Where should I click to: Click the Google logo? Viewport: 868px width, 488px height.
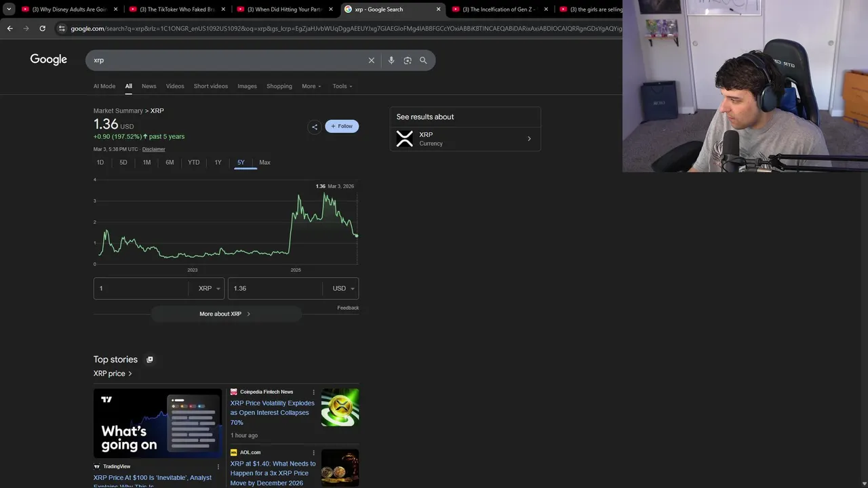(49, 60)
